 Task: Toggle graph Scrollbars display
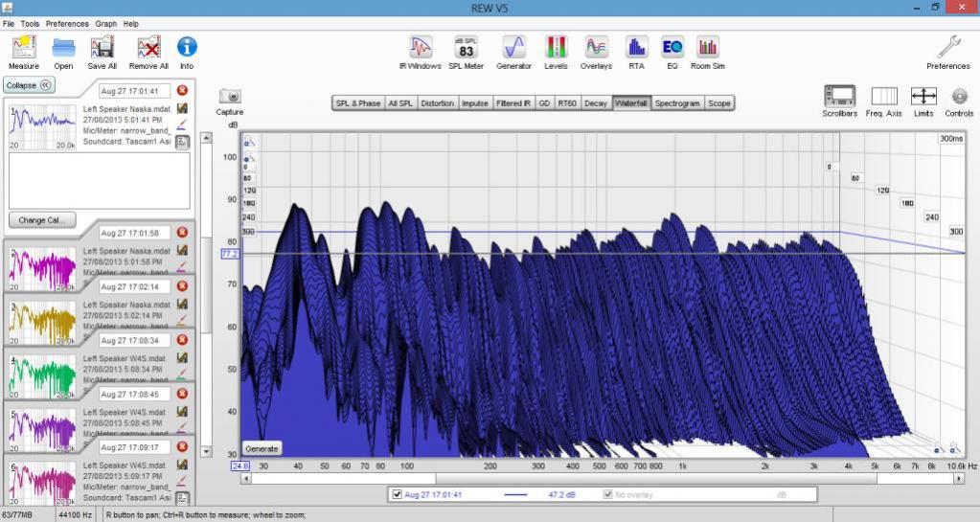(x=839, y=97)
